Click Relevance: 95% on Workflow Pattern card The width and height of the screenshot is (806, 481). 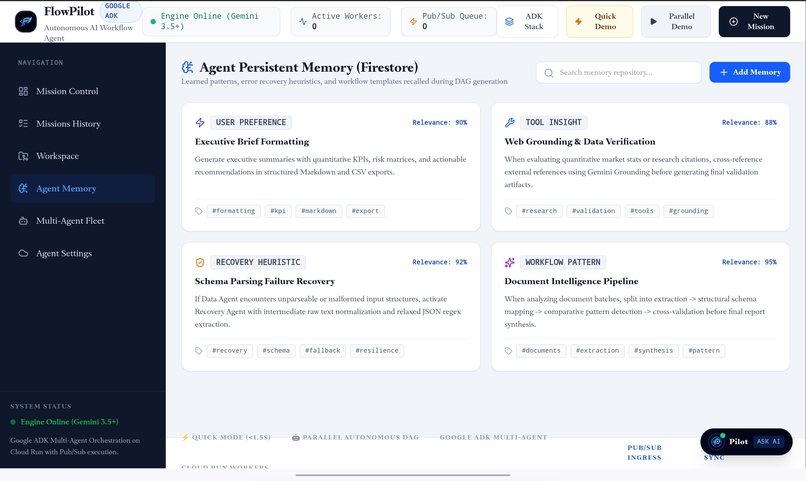pos(749,262)
